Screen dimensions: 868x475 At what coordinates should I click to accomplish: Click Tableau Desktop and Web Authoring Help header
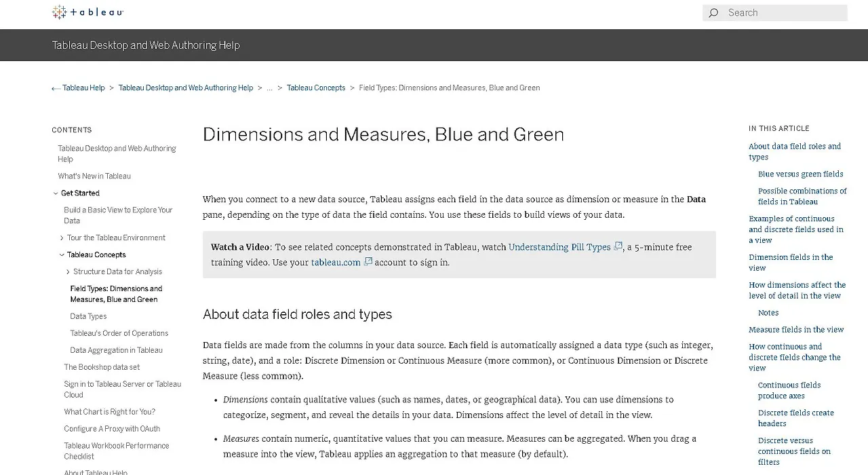coord(146,45)
